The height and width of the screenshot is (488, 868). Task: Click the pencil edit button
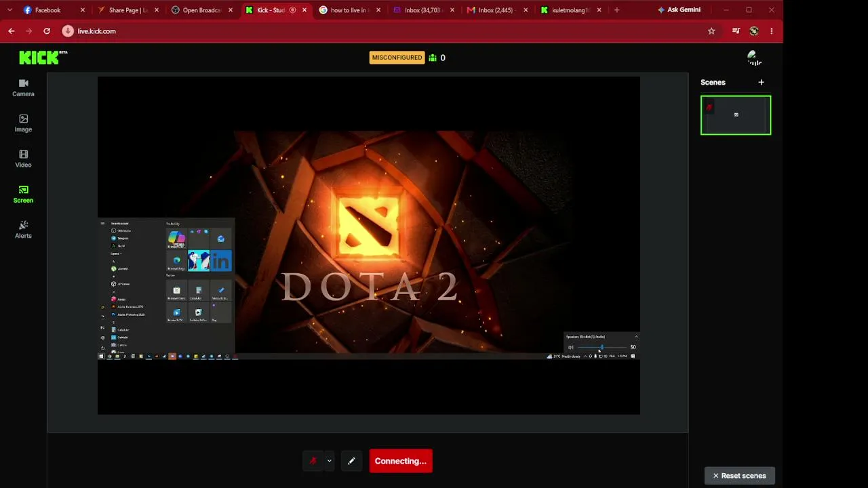pyautogui.click(x=351, y=461)
